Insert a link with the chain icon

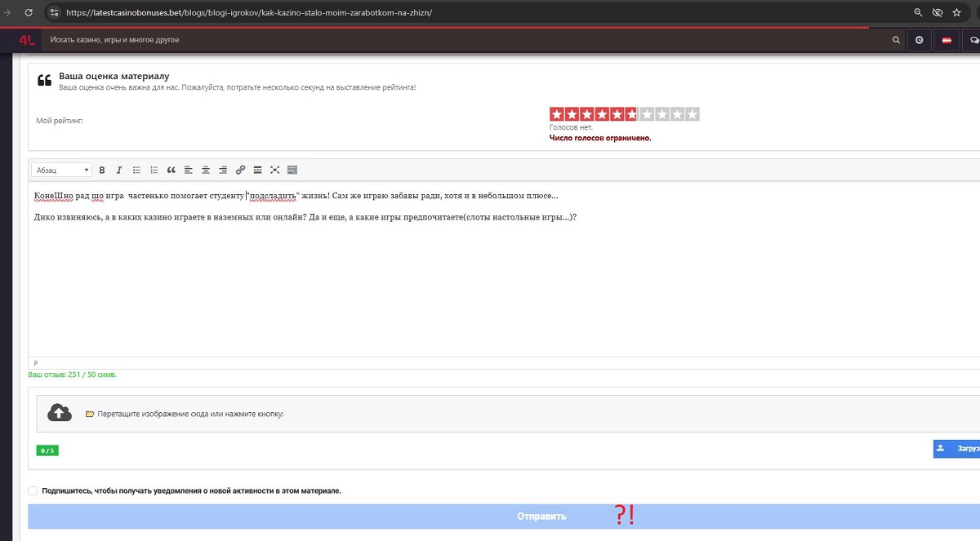(240, 170)
